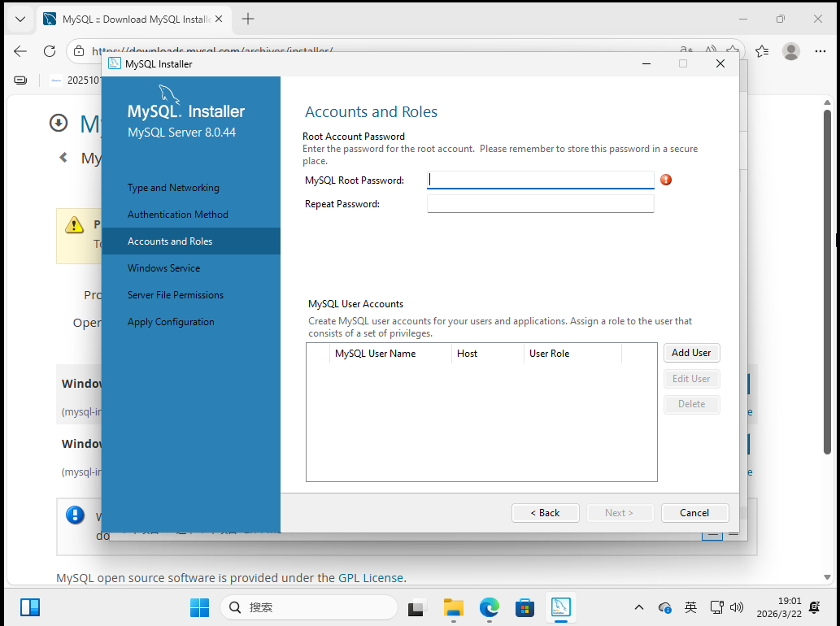Open Microsoft Store from the taskbar
840x626 pixels.
tap(525, 608)
